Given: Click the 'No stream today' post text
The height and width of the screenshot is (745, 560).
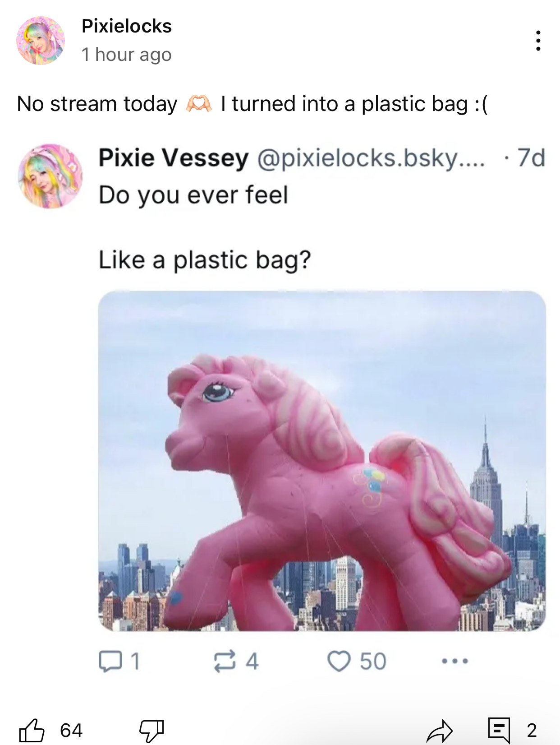Looking at the screenshot, I should pyautogui.click(x=97, y=104).
